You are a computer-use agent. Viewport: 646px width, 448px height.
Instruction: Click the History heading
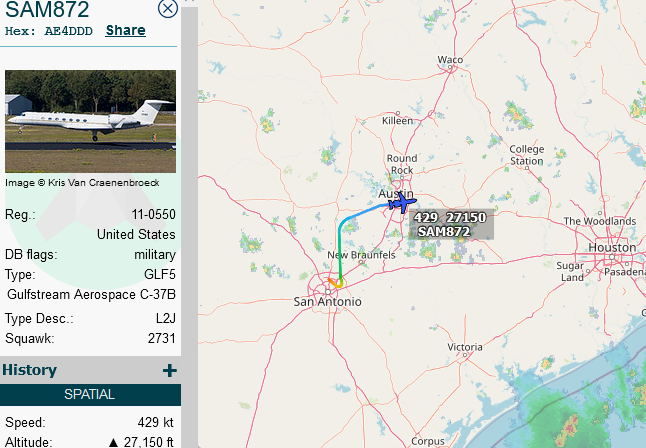[30, 370]
